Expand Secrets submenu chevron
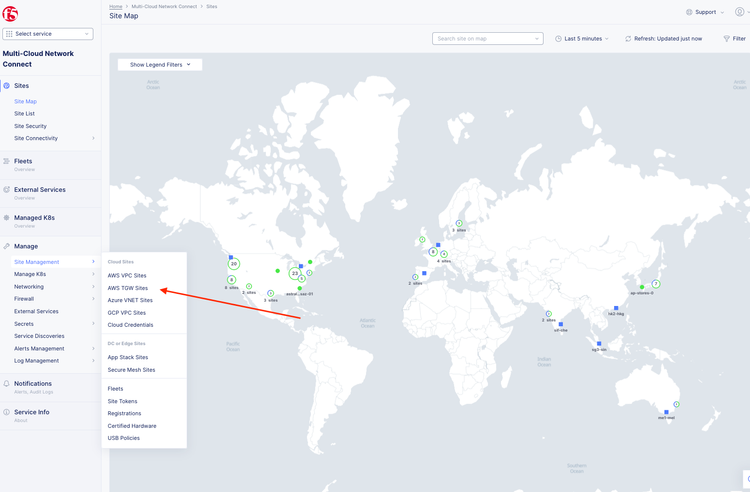Viewport: 750px width, 492px height. (x=93, y=324)
